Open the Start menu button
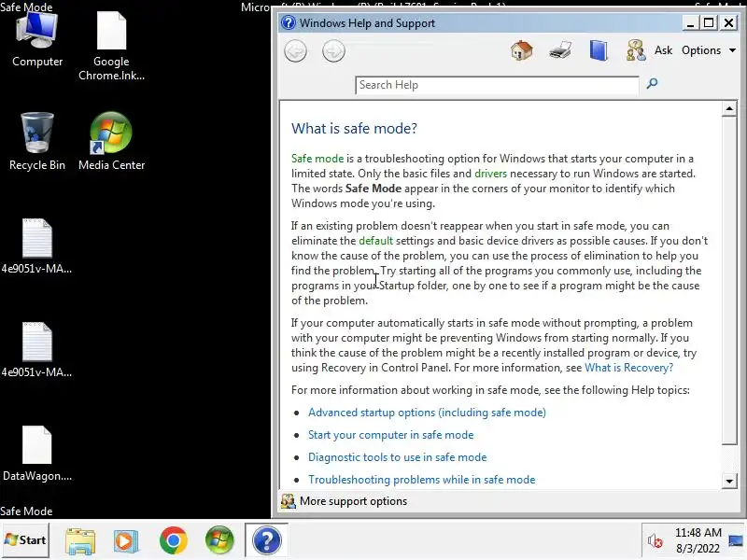This screenshot has height=560, width=747. point(25,540)
